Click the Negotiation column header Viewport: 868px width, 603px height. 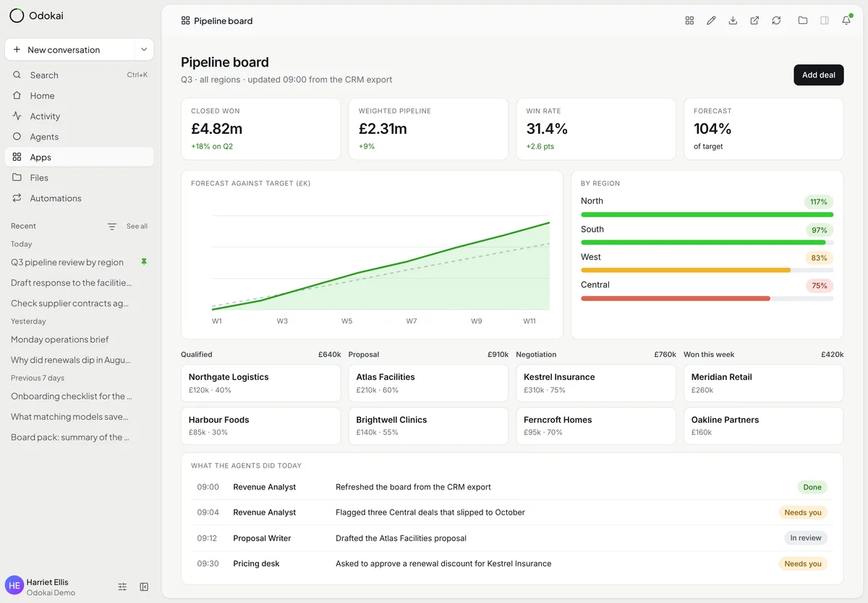click(536, 355)
